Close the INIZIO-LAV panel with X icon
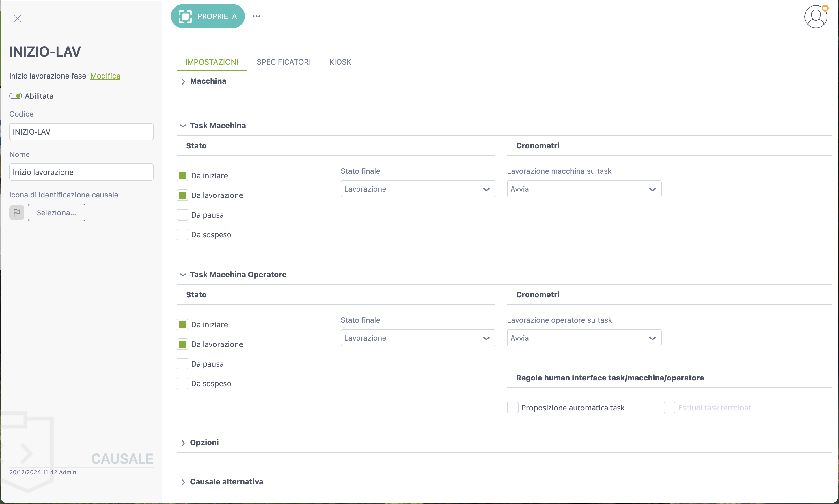839x504 pixels. point(18,18)
